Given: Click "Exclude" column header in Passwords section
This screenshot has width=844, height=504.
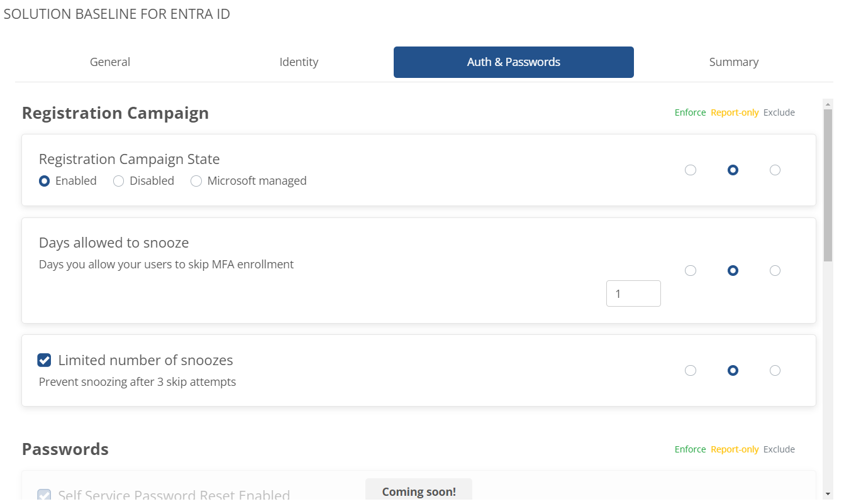Looking at the screenshot, I should point(779,449).
